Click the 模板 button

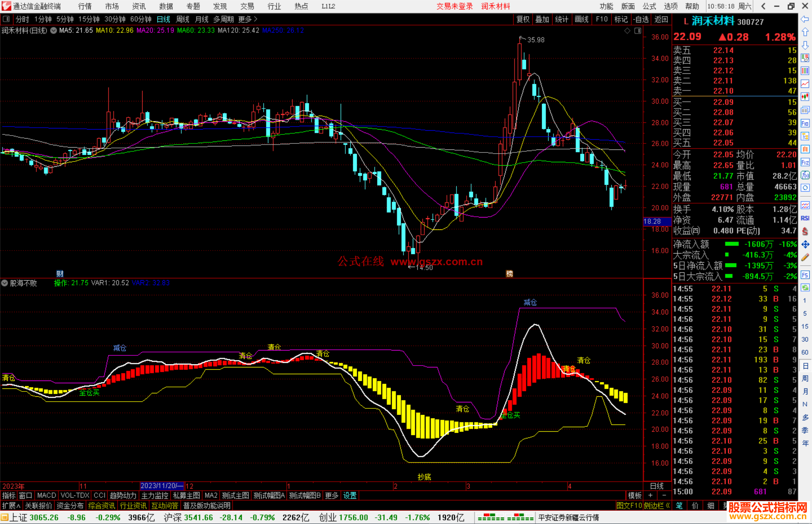[x=635, y=495]
